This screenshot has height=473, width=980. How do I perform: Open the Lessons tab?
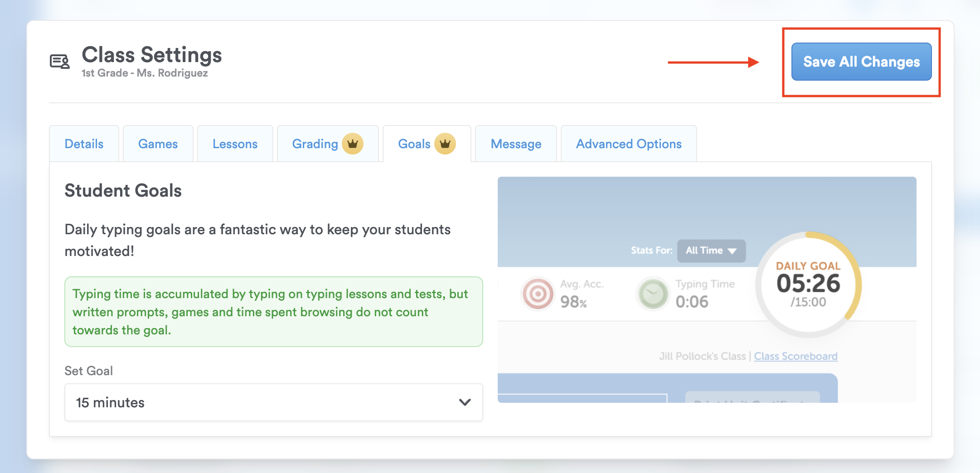coord(235,144)
